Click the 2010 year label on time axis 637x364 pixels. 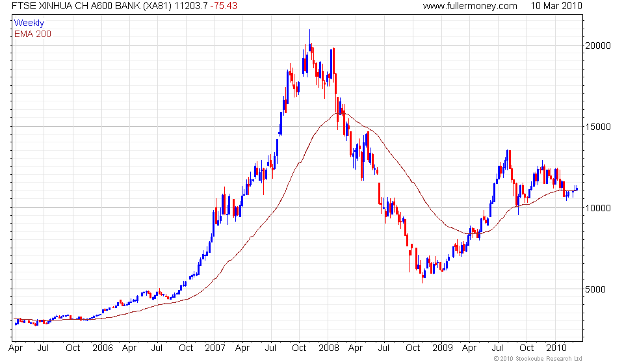pos(556,348)
